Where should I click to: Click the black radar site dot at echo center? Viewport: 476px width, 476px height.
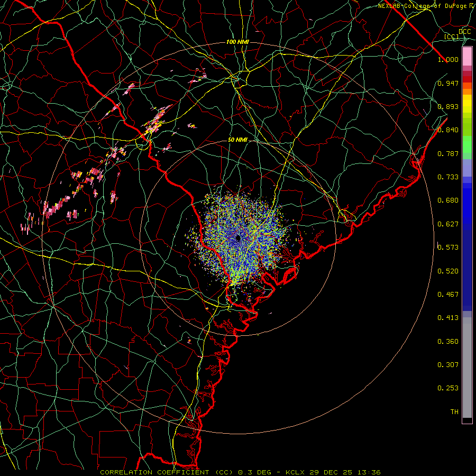click(x=238, y=237)
